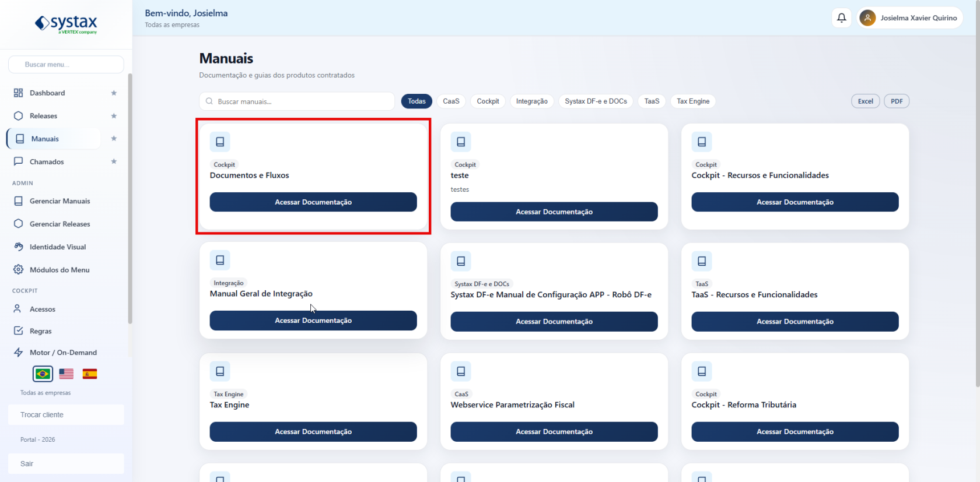Click the Dashboard grid icon
Screen dimensions: 980x482
19,93
